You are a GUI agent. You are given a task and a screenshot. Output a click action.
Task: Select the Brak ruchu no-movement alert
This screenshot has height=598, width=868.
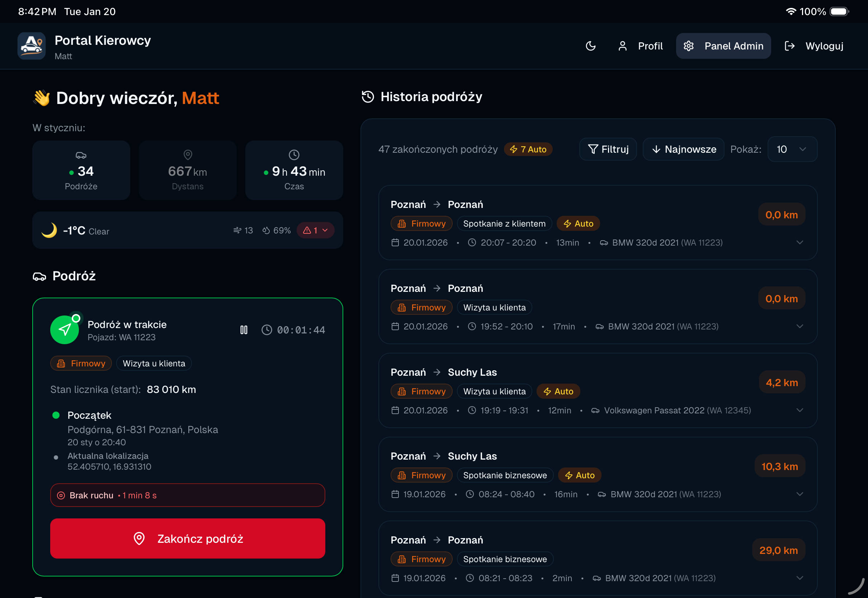[x=187, y=495]
